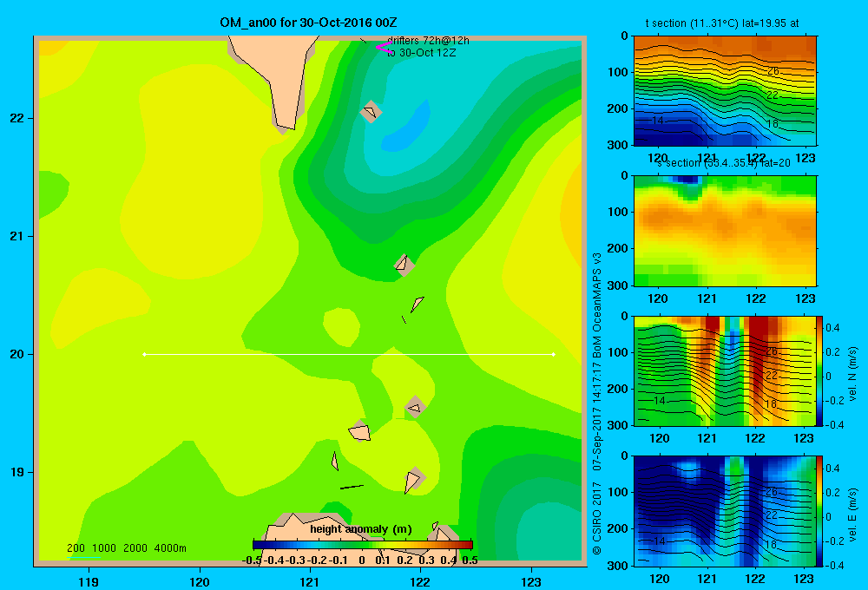
Task: Select the '4000m' depth contour legend label
Action: [170, 548]
